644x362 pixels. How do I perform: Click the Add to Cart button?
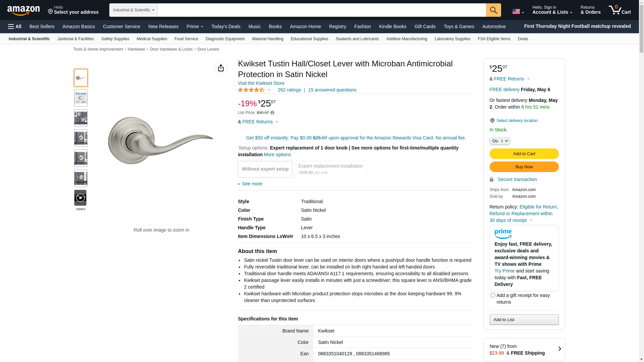(x=524, y=154)
